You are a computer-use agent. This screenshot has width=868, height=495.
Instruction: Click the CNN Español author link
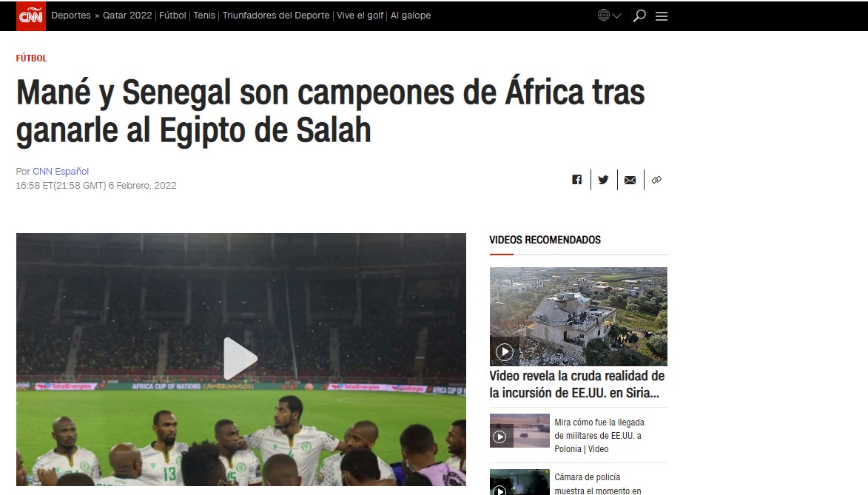pyautogui.click(x=61, y=171)
